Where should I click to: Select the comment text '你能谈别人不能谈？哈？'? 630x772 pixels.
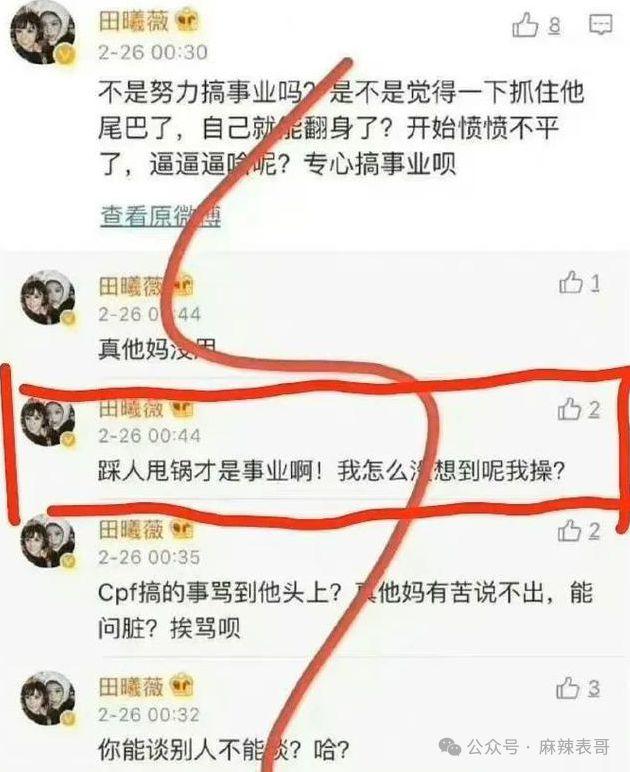click(x=224, y=750)
